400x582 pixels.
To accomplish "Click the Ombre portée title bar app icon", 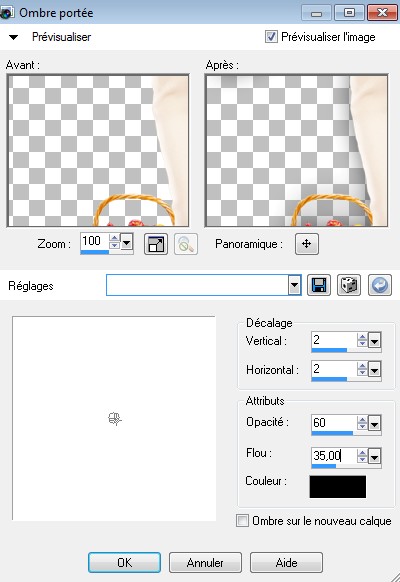I will point(7,13).
